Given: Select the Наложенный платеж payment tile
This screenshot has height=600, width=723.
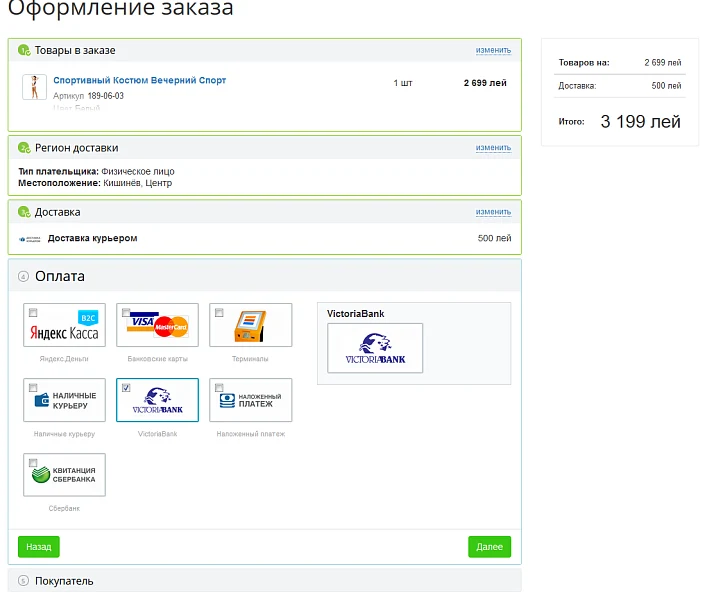Looking at the screenshot, I should coord(250,400).
